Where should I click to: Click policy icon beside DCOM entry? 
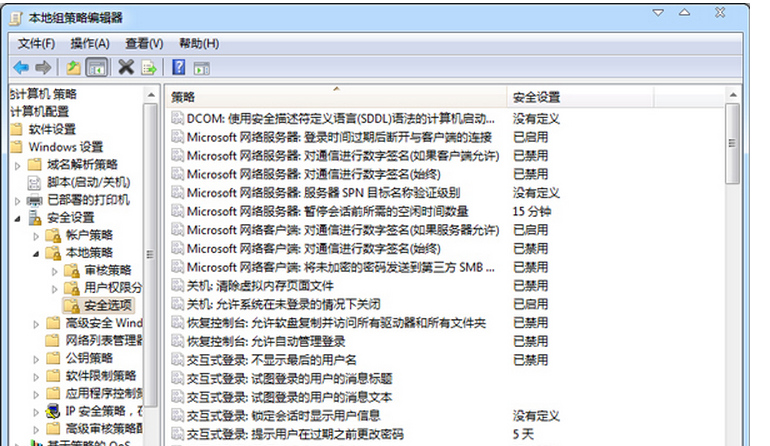177,118
